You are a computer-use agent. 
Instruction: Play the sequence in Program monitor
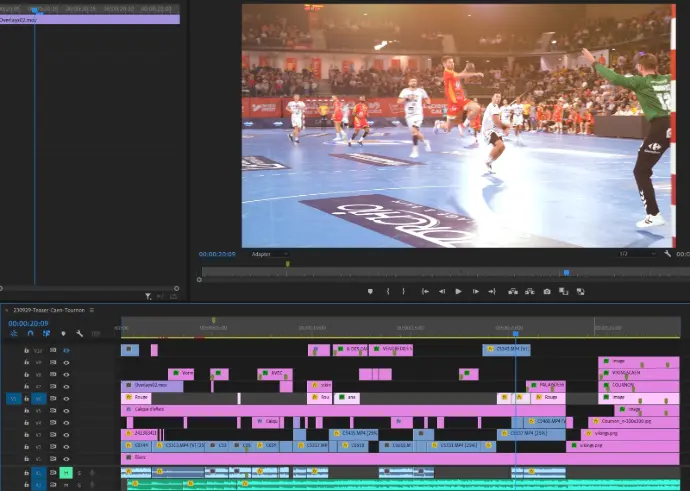point(458,291)
